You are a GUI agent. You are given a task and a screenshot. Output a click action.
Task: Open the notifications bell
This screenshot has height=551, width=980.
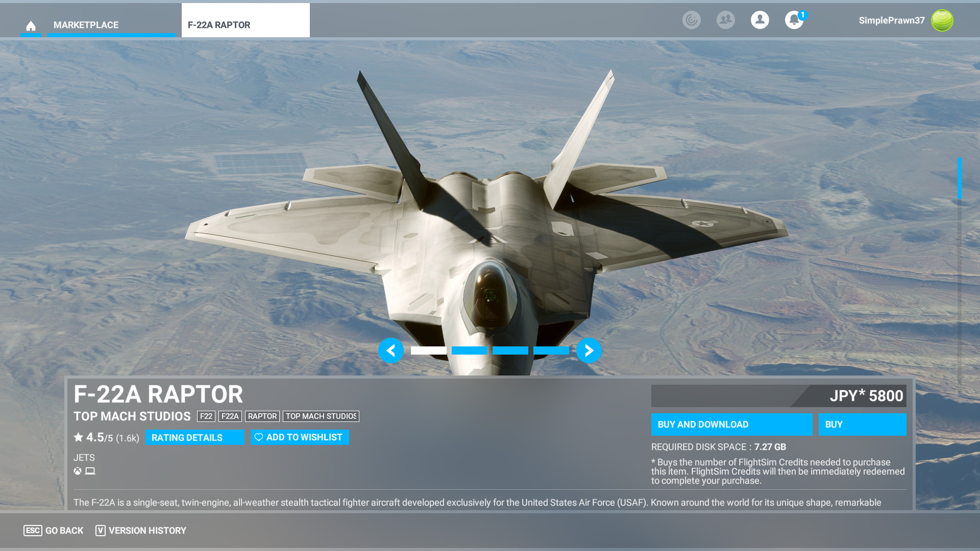pyautogui.click(x=794, y=20)
